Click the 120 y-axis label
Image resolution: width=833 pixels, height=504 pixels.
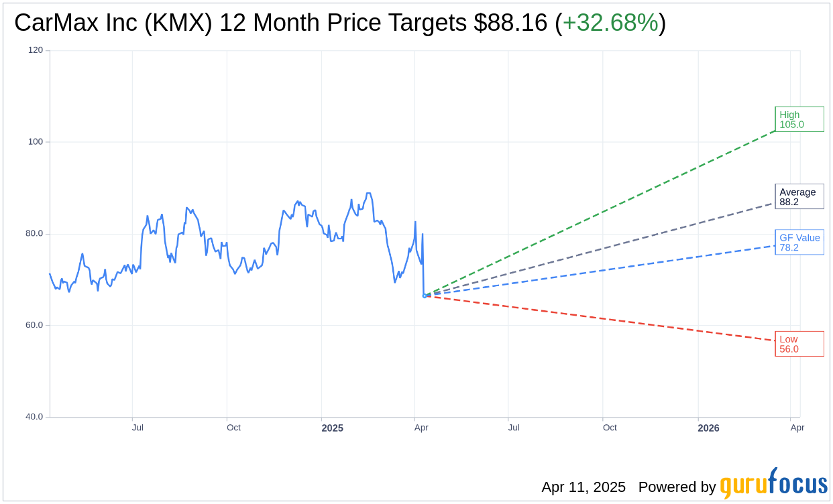(x=36, y=50)
